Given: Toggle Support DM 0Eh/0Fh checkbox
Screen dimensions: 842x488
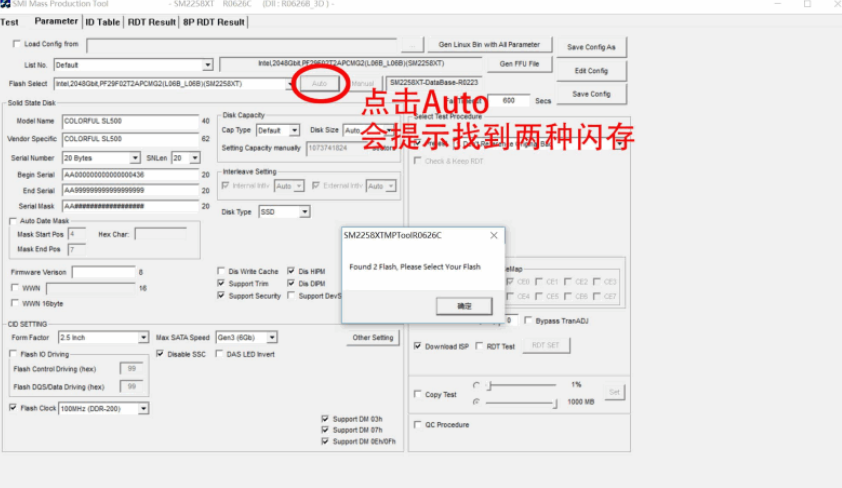Looking at the screenshot, I should (x=325, y=441).
